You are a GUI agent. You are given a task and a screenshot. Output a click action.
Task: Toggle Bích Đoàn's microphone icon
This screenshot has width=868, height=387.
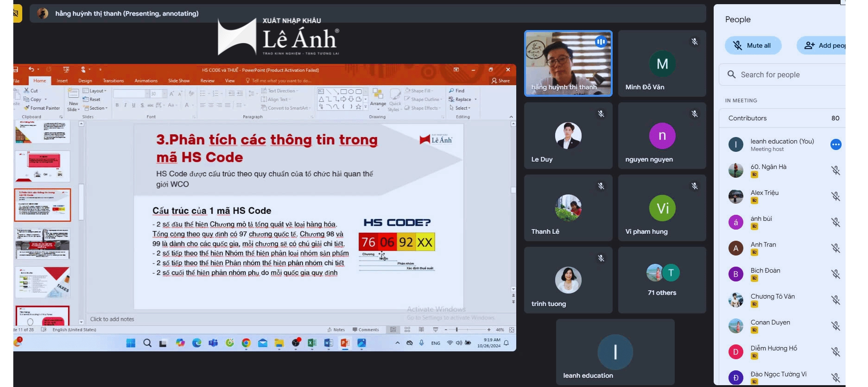coord(836,275)
